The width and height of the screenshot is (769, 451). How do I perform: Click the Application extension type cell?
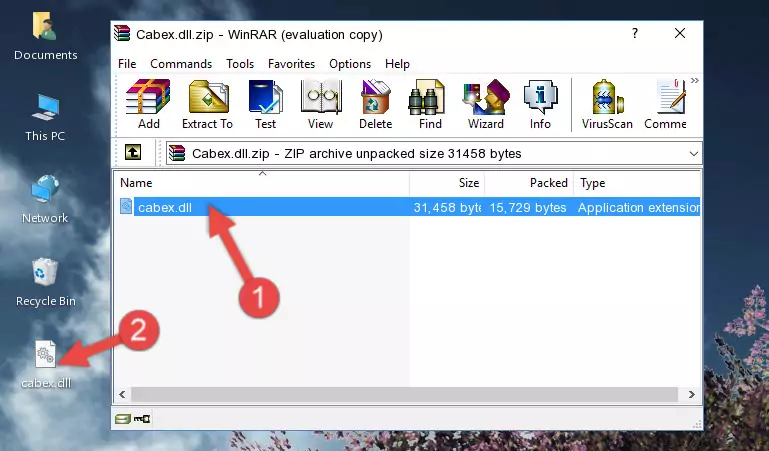(639, 207)
